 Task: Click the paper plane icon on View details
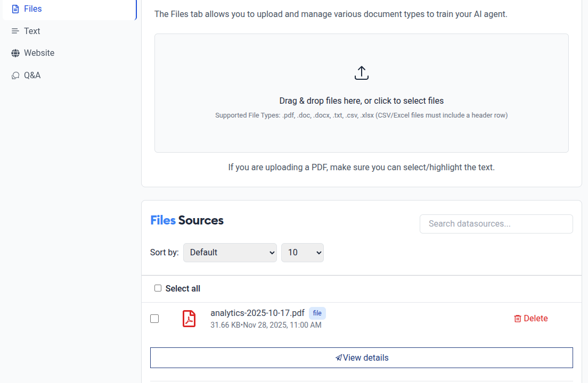[339, 358]
